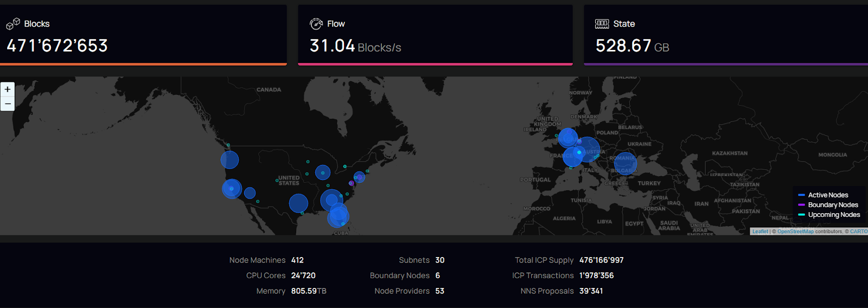Click the Node Providers value 53
The image size is (868, 308).
439,291
